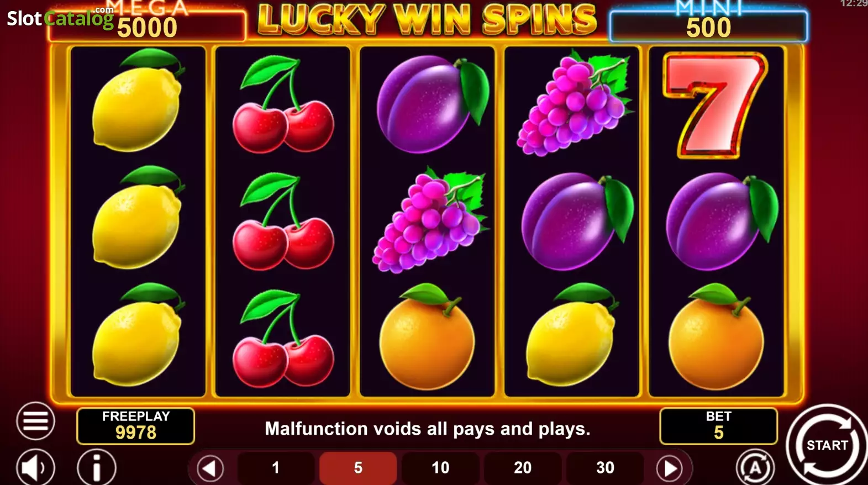Viewport: 868px width, 485px height.
Task: Click the red seven symbol
Action: 716,105
